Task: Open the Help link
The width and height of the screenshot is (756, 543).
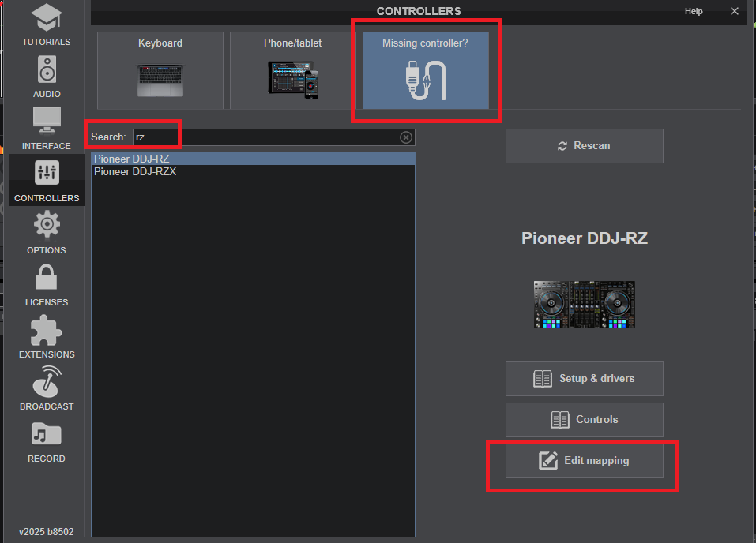Action: pos(694,11)
